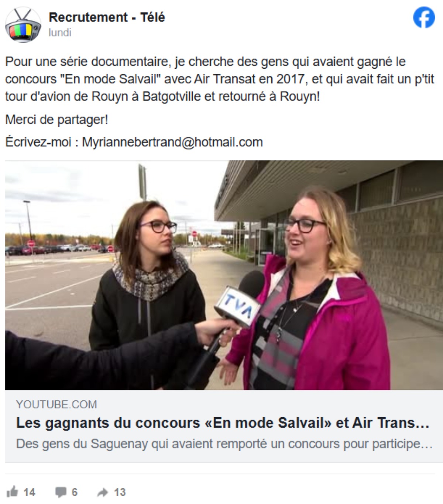View the 13 shares count
The image size is (443, 504).
[x=120, y=492]
